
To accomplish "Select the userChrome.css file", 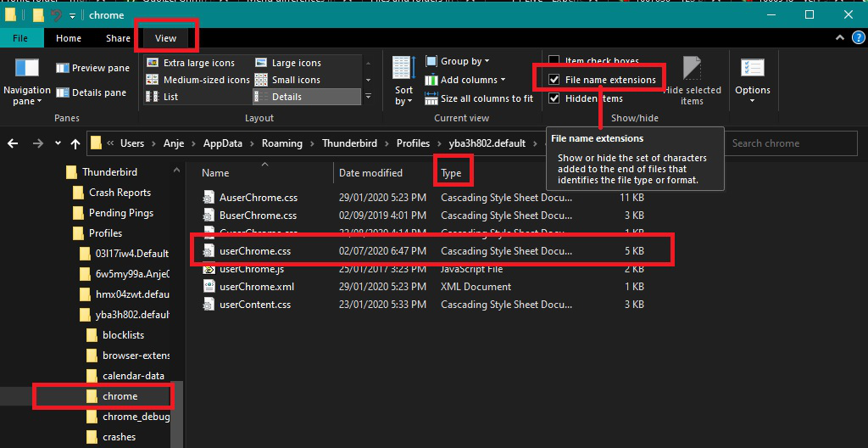I will click(255, 251).
